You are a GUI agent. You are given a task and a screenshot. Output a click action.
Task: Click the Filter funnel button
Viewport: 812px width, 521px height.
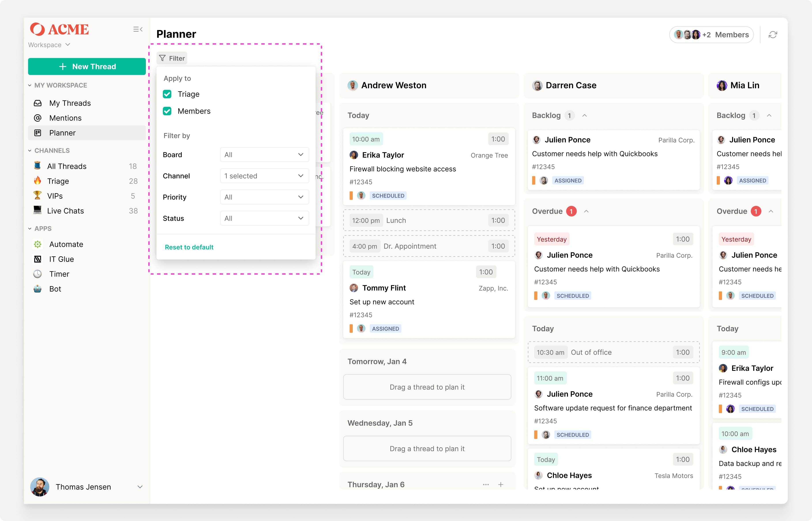click(172, 58)
